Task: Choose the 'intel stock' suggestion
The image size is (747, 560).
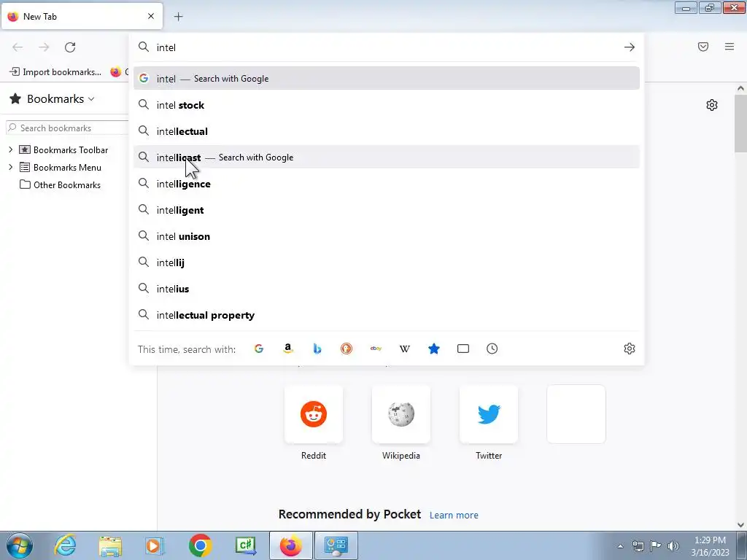Action: [x=387, y=105]
